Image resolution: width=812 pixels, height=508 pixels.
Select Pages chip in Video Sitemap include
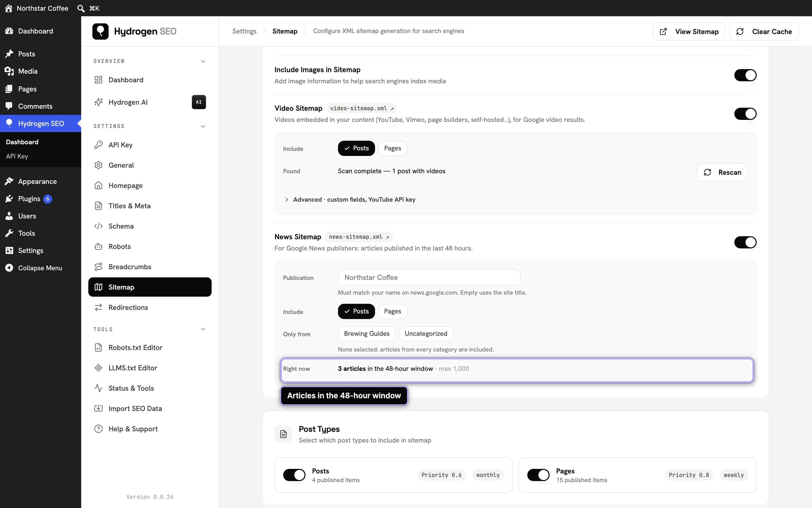click(x=393, y=148)
